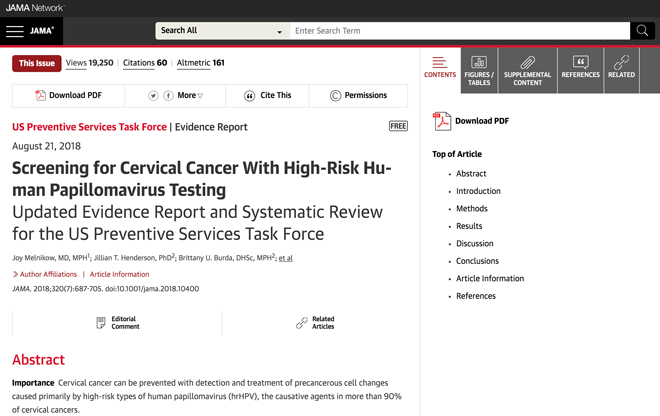Image resolution: width=660 pixels, height=416 pixels.
Task: Click the FREE access badge
Action: (x=398, y=126)
